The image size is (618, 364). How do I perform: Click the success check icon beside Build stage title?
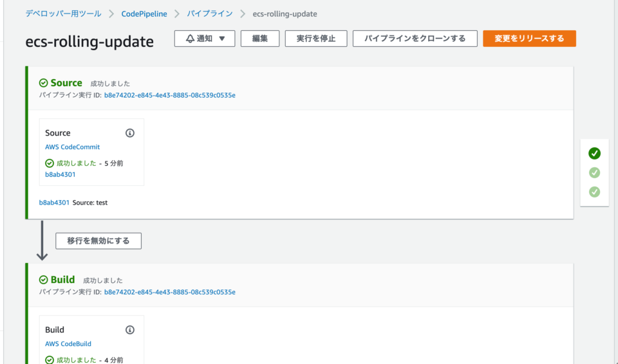point(43,280)
